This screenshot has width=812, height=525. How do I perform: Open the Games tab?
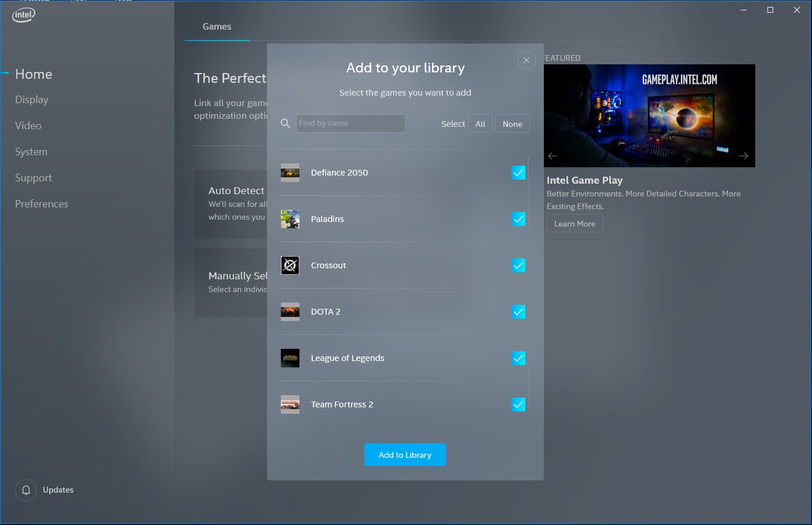[x=217, y=27]
